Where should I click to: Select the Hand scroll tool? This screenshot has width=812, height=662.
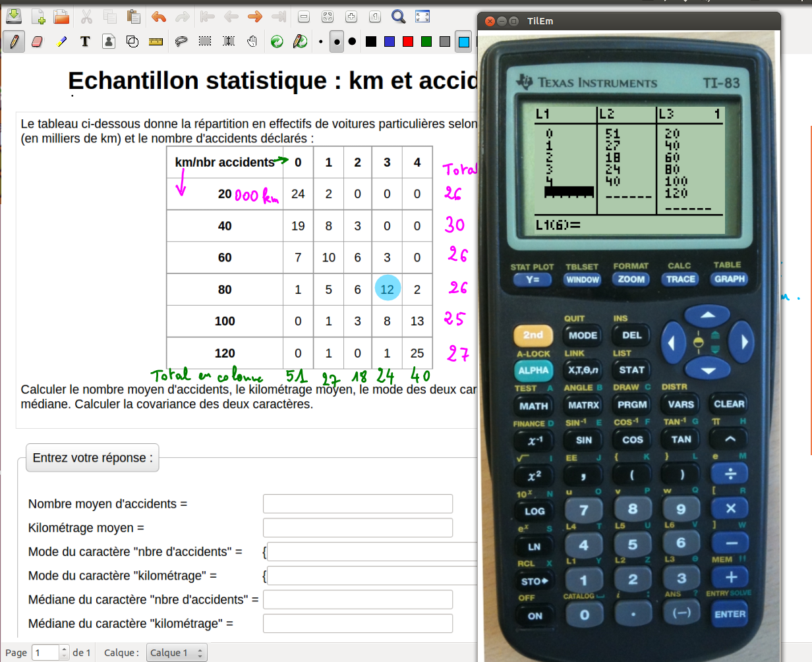(x=252, y=41)
